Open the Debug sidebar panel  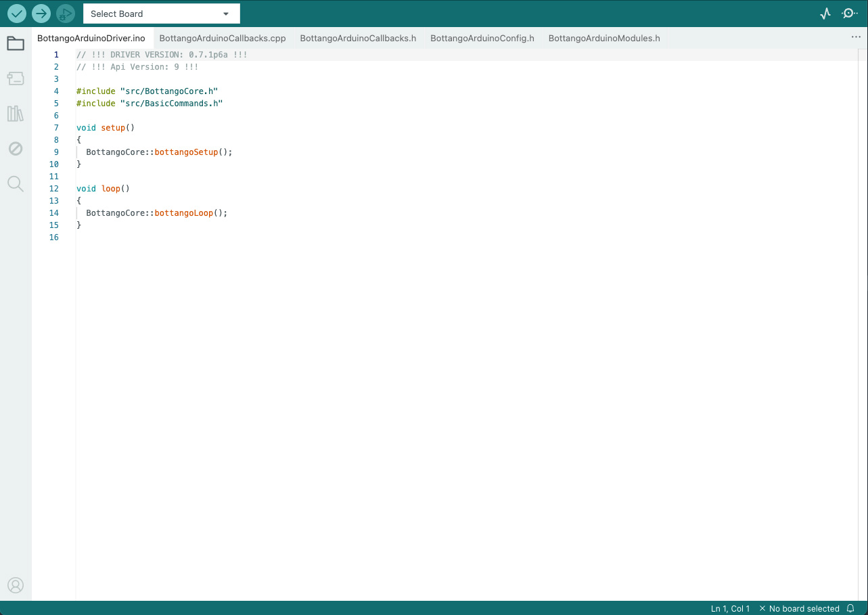pos(15,148)
